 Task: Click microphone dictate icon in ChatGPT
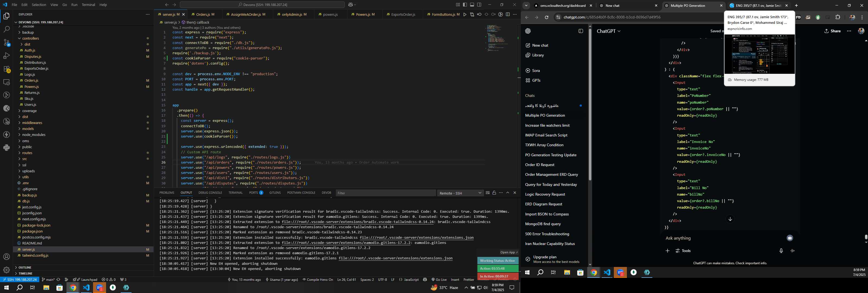click(x=781, y=251)
